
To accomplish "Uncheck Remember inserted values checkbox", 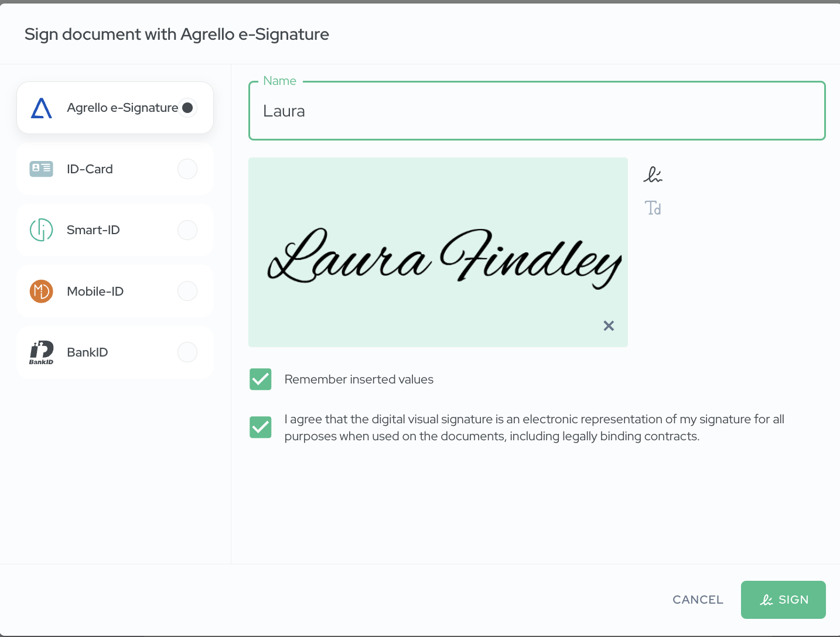I will 261,379.
